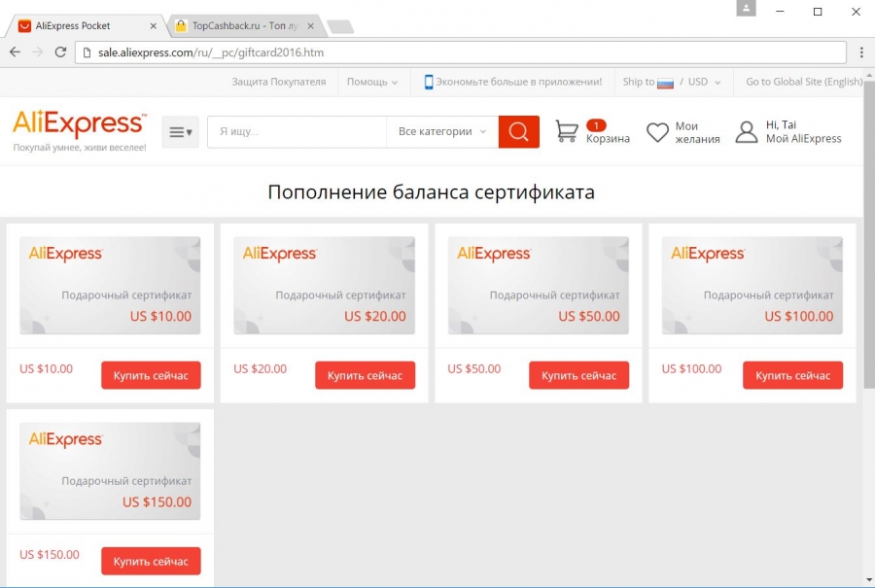Close the TopCashback.ru tab
The width and height of the screenshot is (875, 588).
tap(311, 25)
